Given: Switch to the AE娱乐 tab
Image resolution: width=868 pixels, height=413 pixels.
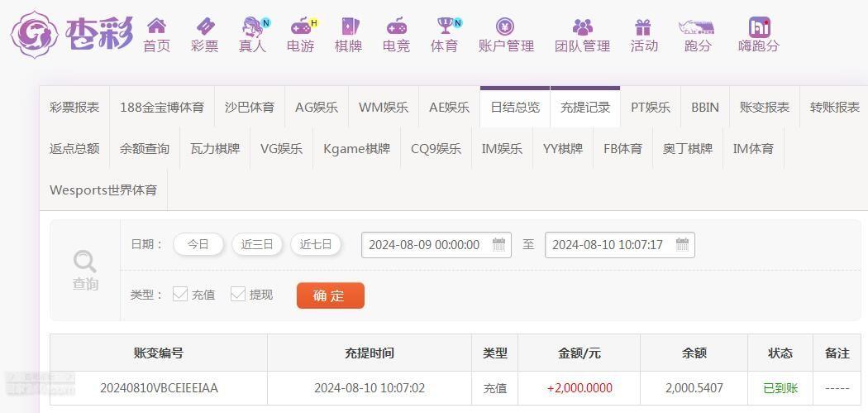Looking at the screenshot, I should [450, 108].
